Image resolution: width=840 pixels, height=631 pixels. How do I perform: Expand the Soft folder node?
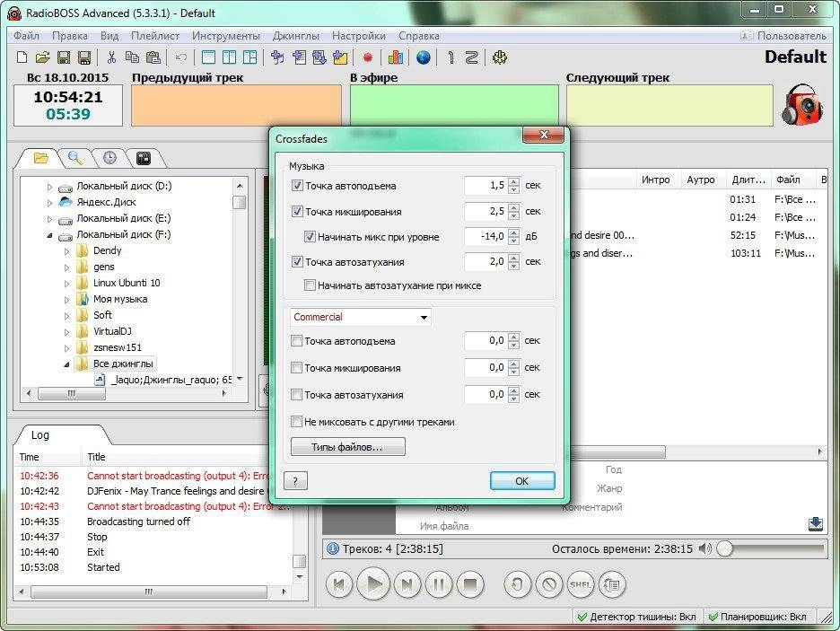pos(67,316)
